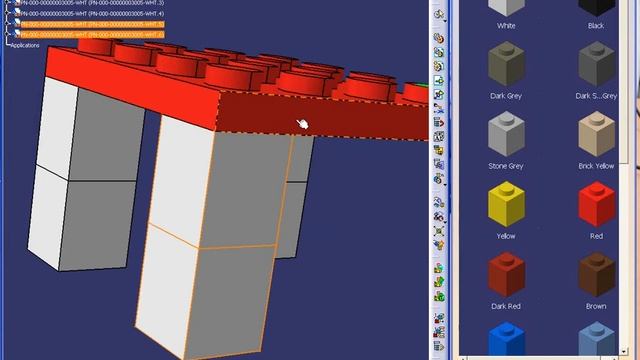Expand the tree node ending in WHT.3
Screen dimensions: 640x360
click(x=7, y=2)
